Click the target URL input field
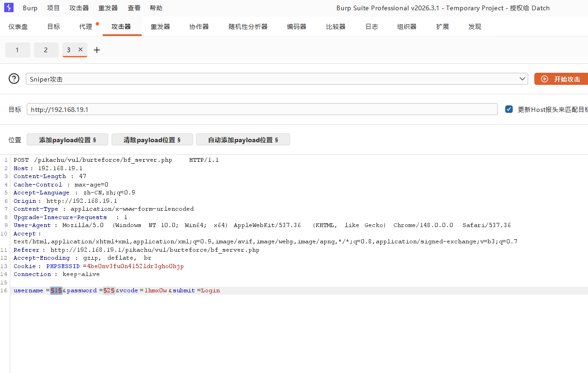Viewport: 588px width, 373px height. coord(262,109)
